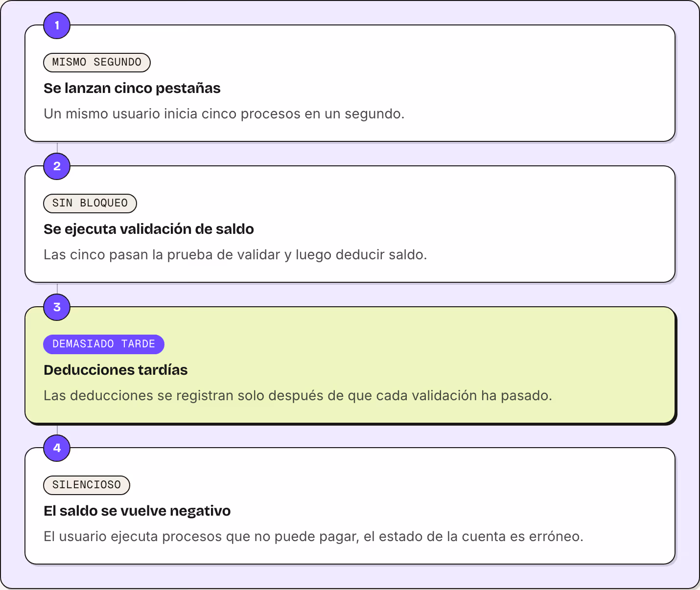
Task: Select the heading "El saldo se vuelve negativo"
Action: pyautogui.click(x=137, y=511)
